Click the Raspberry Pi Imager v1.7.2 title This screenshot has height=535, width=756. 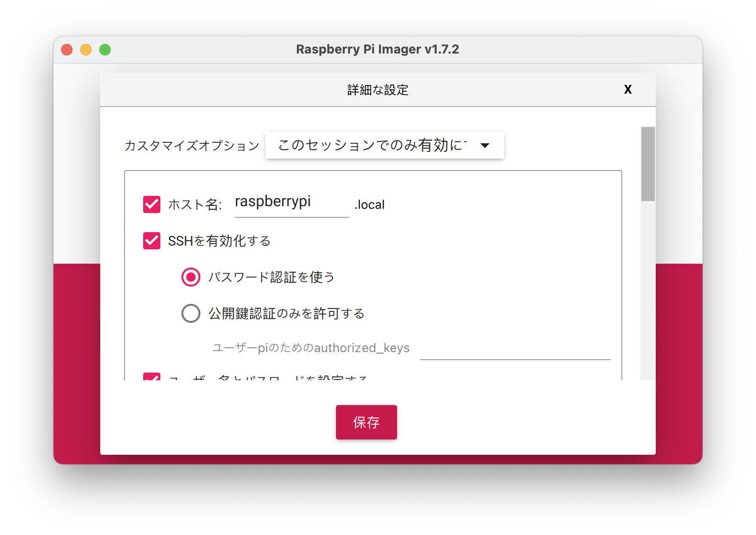(x=378, y=49)
